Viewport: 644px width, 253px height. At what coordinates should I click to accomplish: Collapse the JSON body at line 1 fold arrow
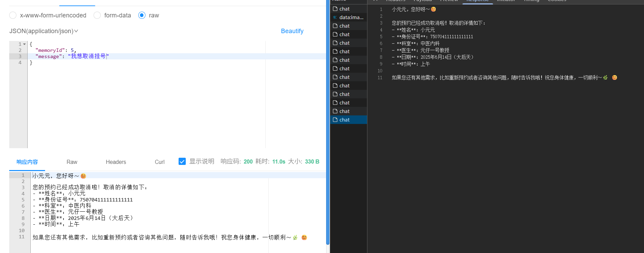click(x=24, y=44)
